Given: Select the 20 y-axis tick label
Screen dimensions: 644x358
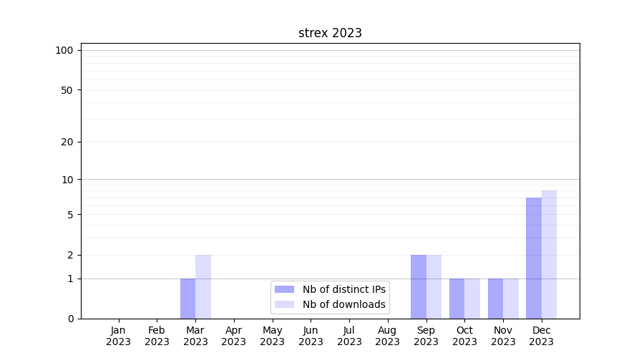Looking at the screenshot, I should [67, 142].
